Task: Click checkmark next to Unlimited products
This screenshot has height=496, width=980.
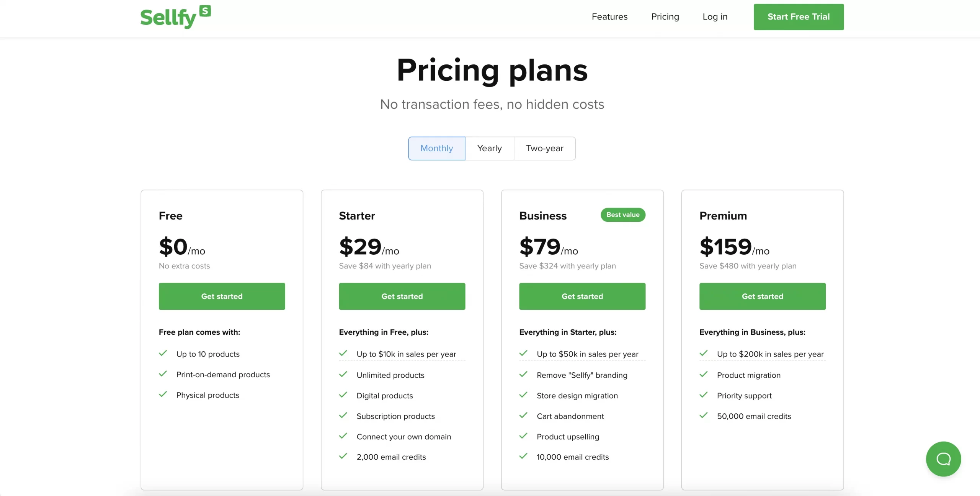Action: tap(343, 374)
